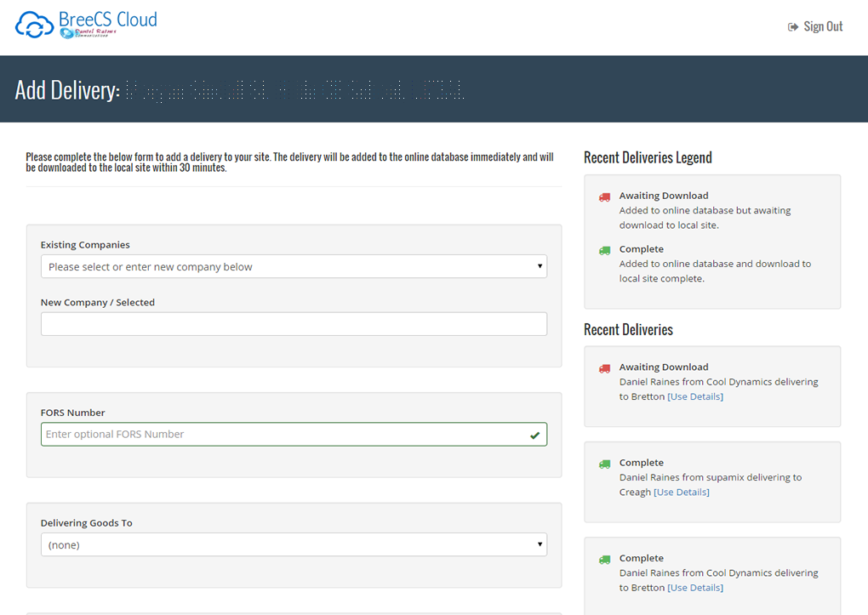Click the BreeCS Cloud logo icon
Image resolution: width=868 pixels, height=615 pixels.
pos(34,25)
